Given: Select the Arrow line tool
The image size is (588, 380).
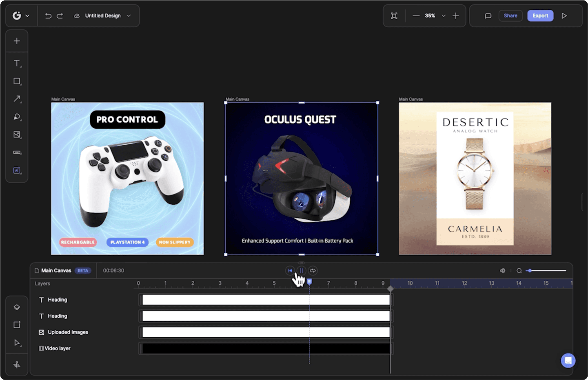Looking at the screenshot, I should pos(17,99).
